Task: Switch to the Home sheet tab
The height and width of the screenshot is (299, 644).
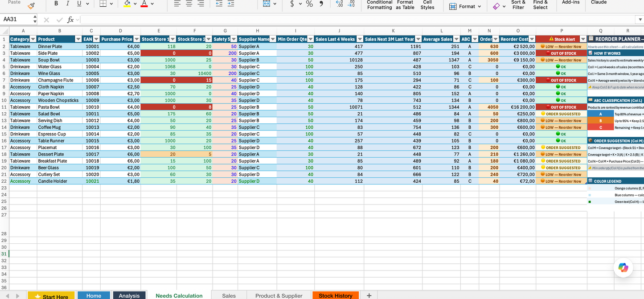Action: pyautogui.click(x=94, y=296)
